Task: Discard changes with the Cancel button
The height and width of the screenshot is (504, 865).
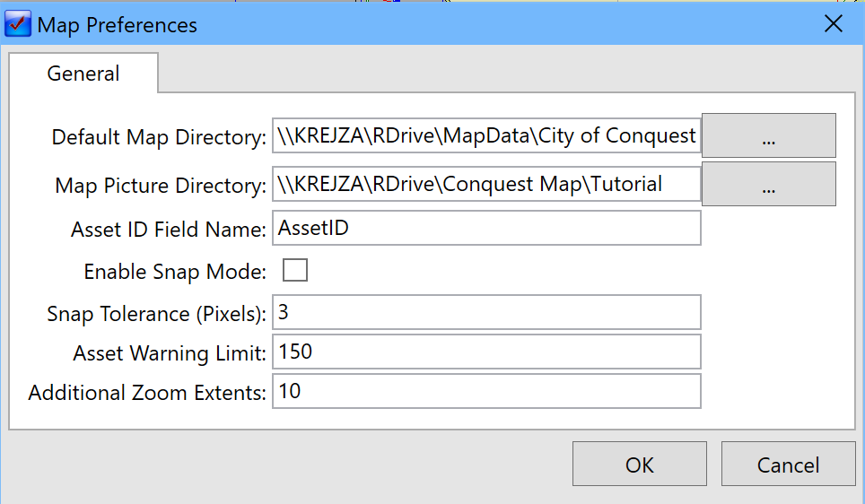Action: point(789,464)
